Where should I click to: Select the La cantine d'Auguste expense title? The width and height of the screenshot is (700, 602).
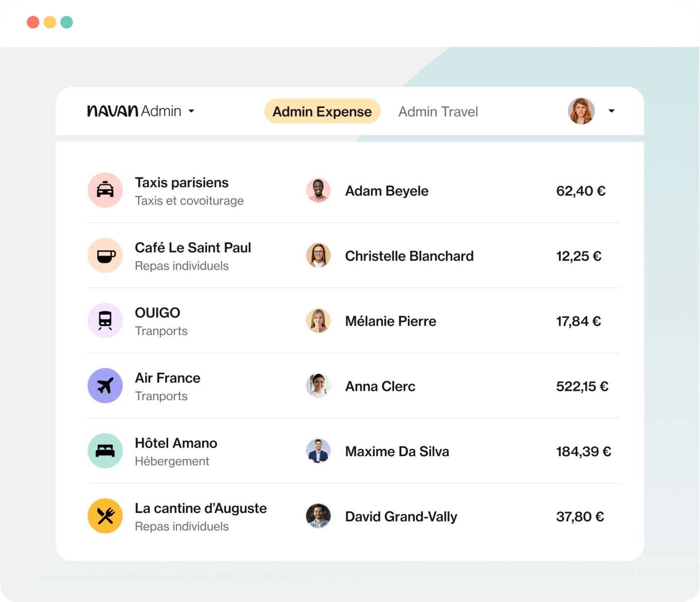pos(201,508)
